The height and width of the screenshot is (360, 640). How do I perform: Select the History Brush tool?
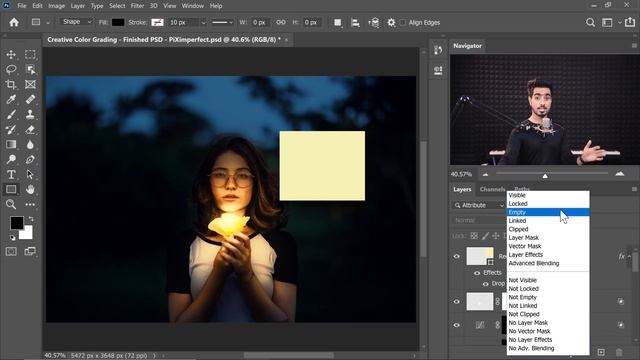pos(11,129)
